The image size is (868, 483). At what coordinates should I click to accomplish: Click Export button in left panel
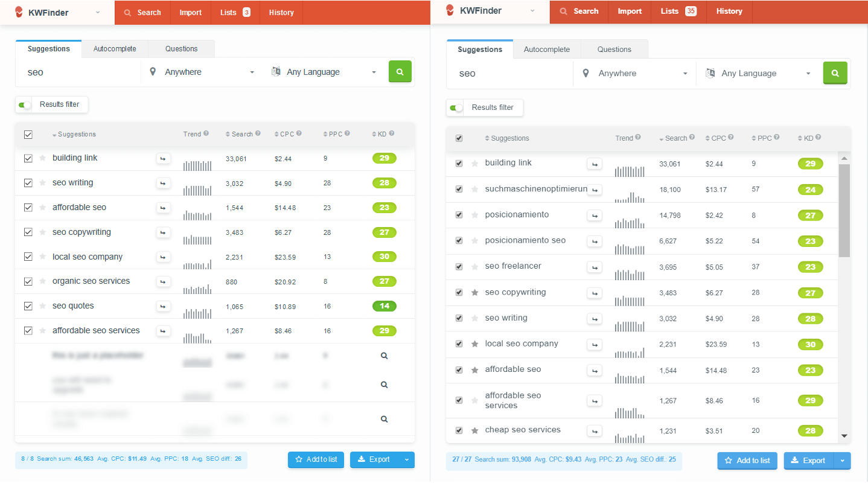point(374,459)
